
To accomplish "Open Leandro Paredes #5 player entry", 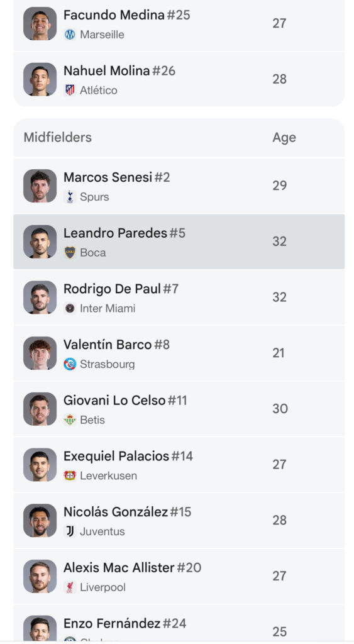I will 179,241.
